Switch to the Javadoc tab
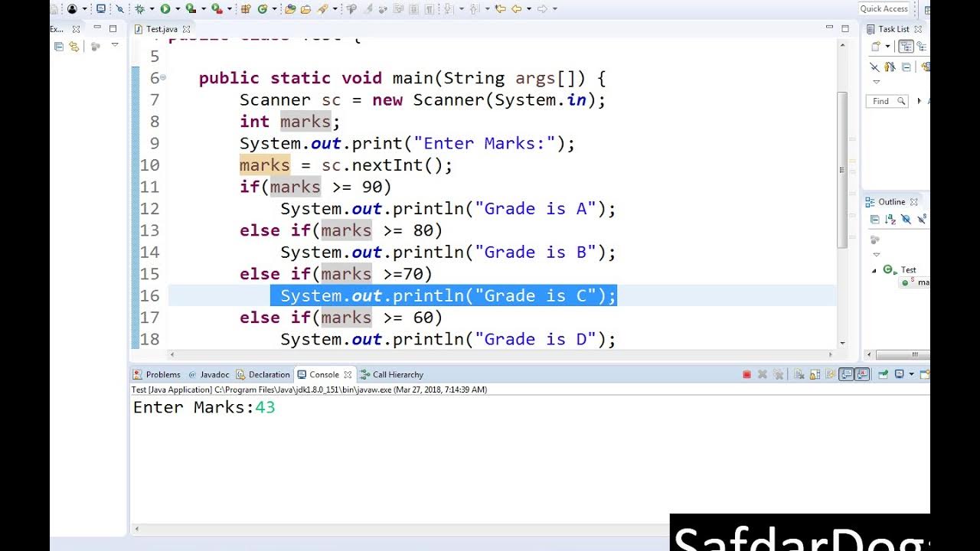This screenshot has height=551, width=980. click(x=208, y=374)
